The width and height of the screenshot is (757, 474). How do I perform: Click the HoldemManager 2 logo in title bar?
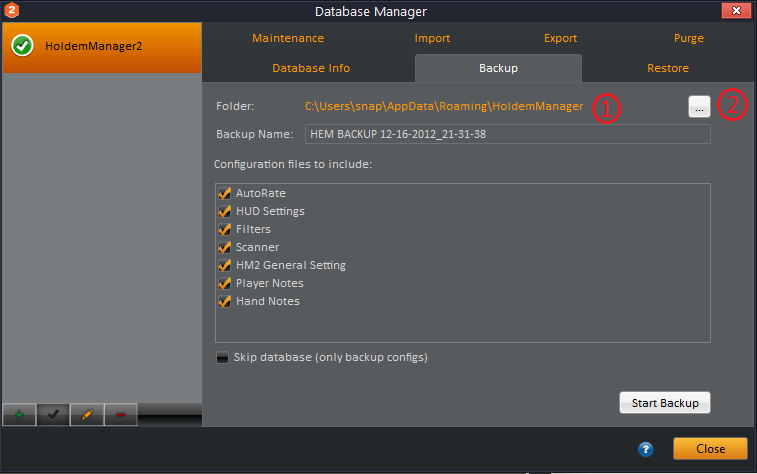(x=12, y=10)
